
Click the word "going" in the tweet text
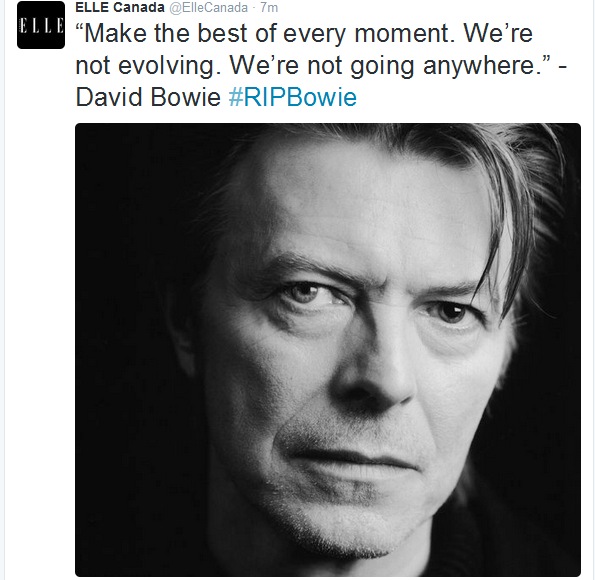pyautogui.click(x=382, y=67)
